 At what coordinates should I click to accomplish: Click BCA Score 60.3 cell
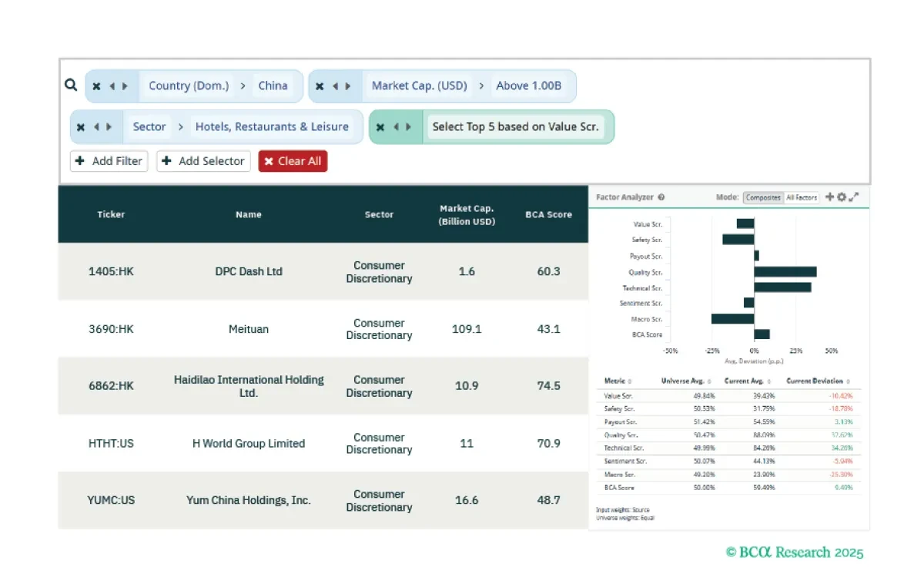click(548, 272)
